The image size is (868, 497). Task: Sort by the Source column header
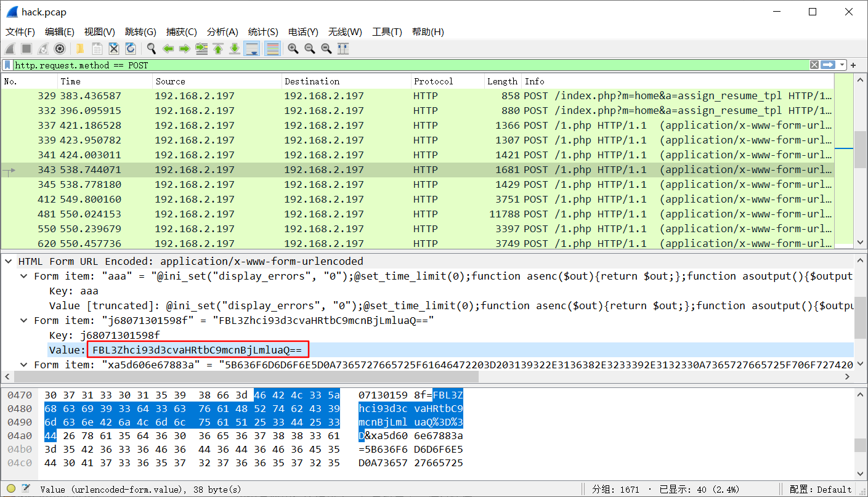click(x=217, y=81)
